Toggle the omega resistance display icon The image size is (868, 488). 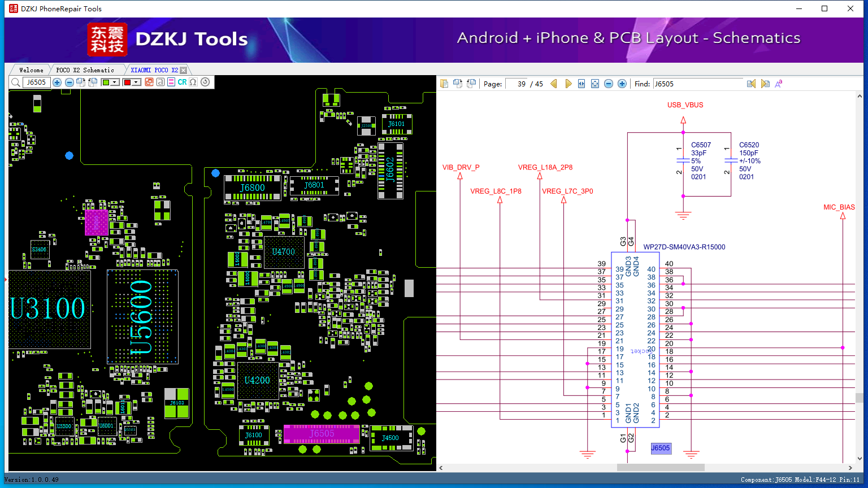193,82
